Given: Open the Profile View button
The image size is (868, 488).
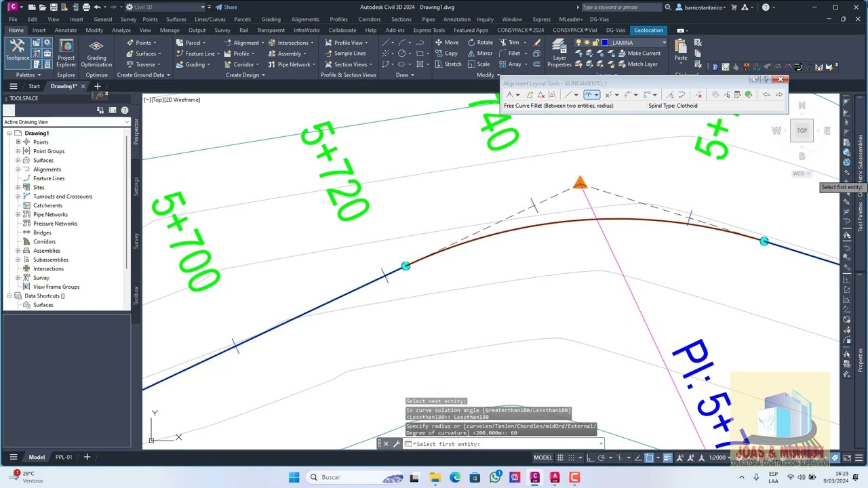Looking at the screenshot, I should click(x=347, y=43).
